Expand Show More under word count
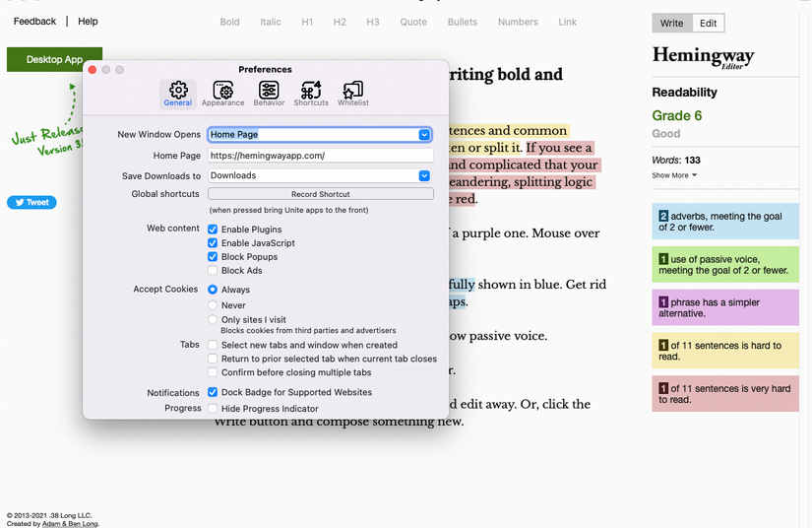This screenshot has width=812, height=528. (x=674, y=175)
